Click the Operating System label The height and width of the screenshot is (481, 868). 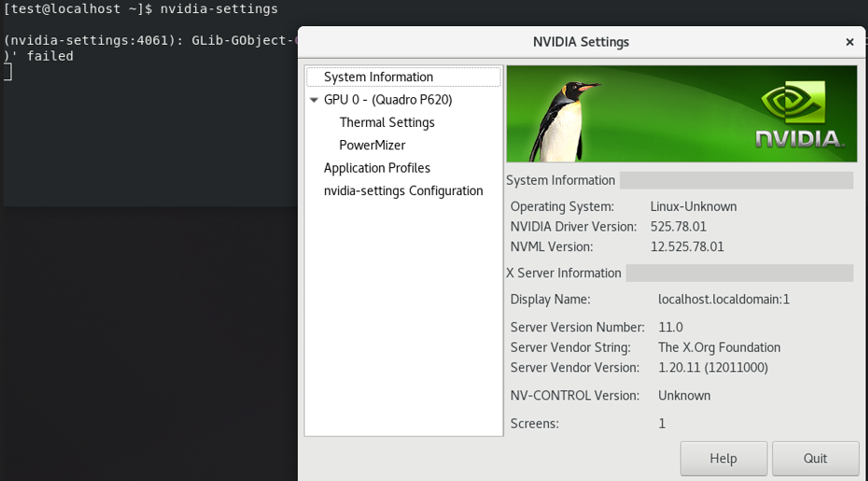pyautogui.click(x=563, y=206)
